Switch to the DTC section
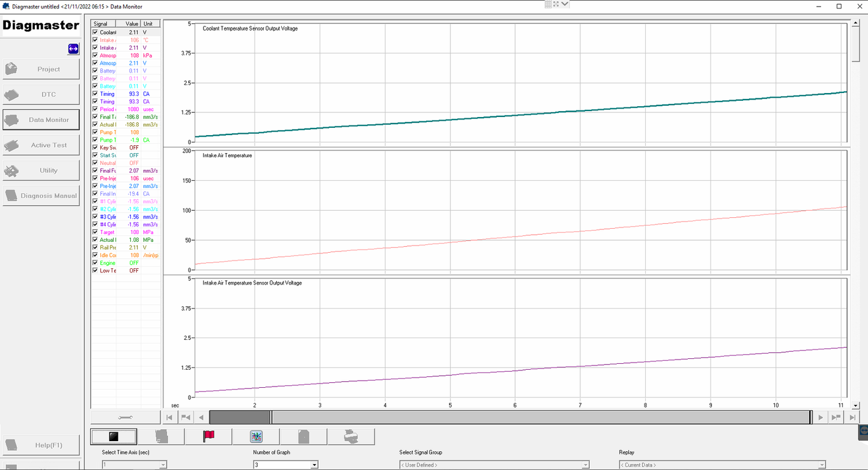Screen dimensions: 868x470 pos(41,95)
